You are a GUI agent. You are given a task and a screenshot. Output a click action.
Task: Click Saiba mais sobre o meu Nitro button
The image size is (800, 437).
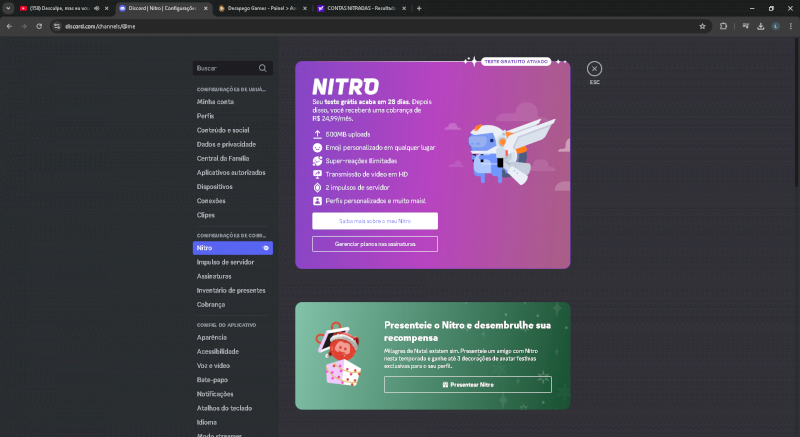pos(375,221)
